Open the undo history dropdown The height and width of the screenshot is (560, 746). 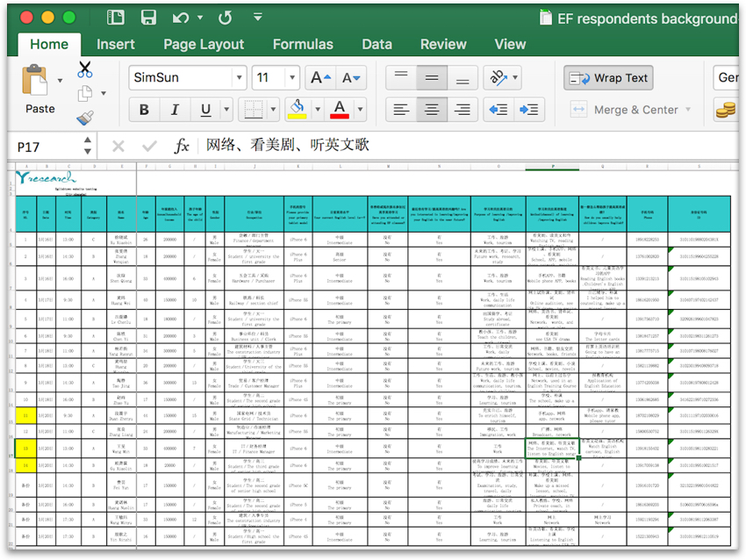tap(200, 18)
